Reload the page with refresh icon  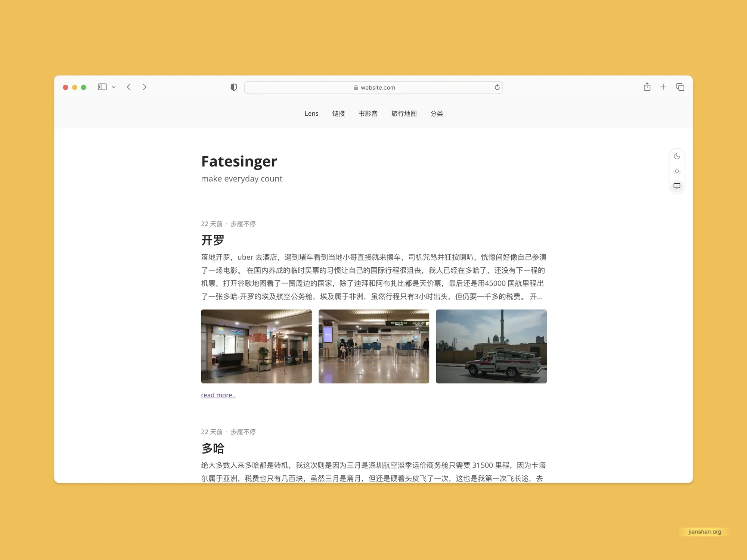(497, 87)
